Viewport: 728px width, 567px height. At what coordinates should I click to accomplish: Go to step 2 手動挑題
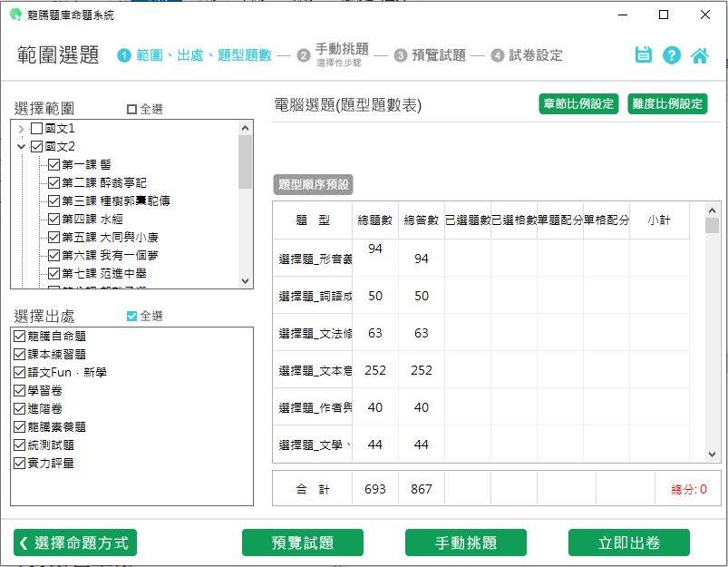tap(334, 54)
